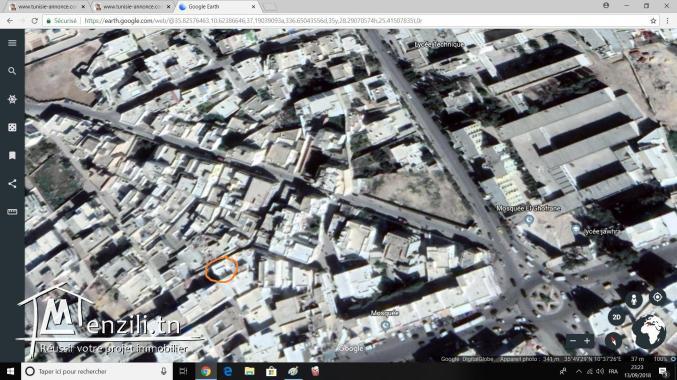This screenshot has width=677, height=380.
Task: Open My Places bookmark icon
Action: [12, 155]
